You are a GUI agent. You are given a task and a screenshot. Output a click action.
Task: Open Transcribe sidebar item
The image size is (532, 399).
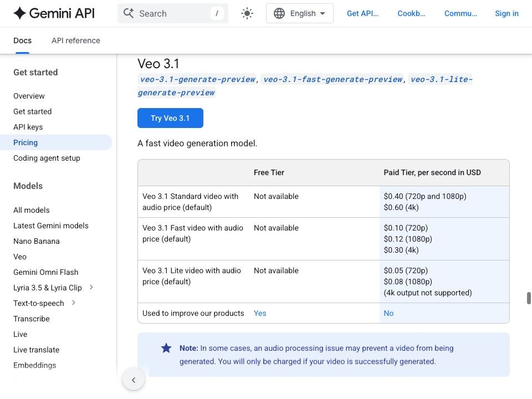click(x=31, y=319)
